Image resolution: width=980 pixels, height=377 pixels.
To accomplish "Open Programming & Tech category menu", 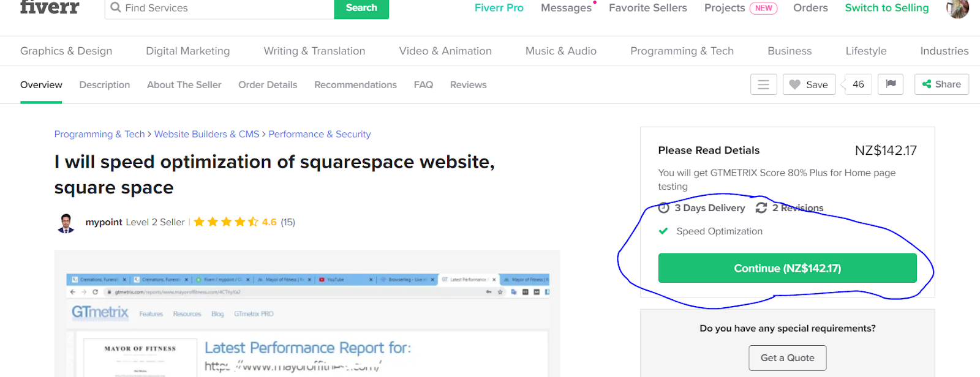I will click(x=682, y=51).
